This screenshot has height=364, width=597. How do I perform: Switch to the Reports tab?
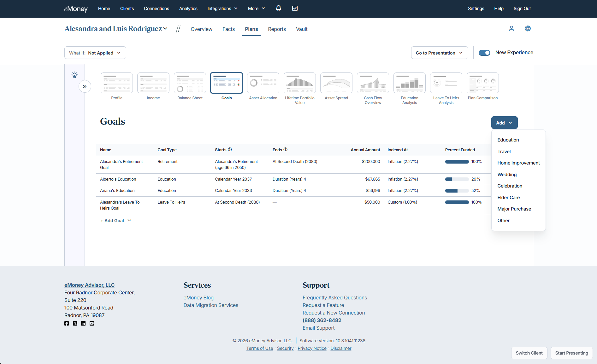pyautogui.click(x=277, y=29)
